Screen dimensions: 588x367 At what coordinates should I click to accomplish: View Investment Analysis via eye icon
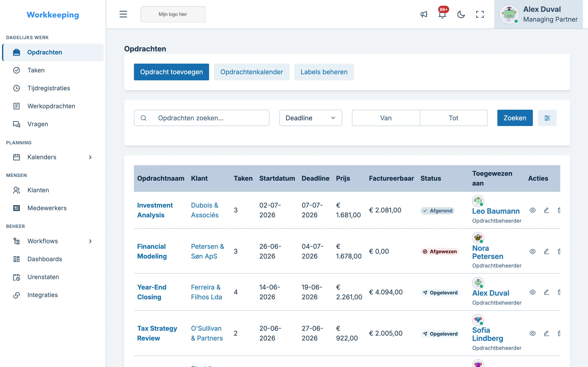[x=532, y=210]
